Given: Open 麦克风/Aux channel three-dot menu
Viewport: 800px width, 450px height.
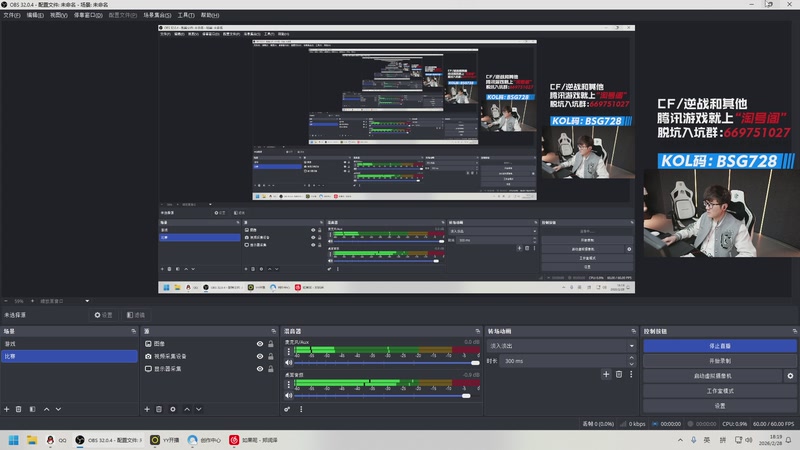Looking at the screenshot, I should pos(289,352).
